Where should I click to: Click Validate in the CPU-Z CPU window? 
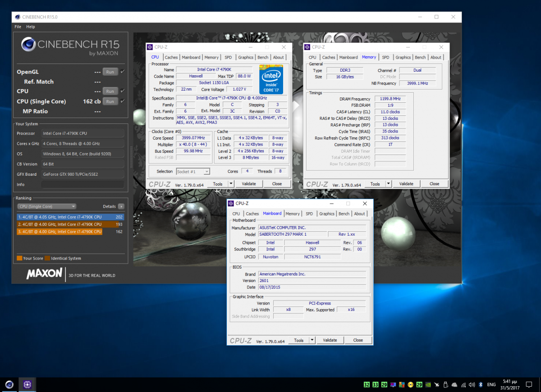click(x=249, y=184)
